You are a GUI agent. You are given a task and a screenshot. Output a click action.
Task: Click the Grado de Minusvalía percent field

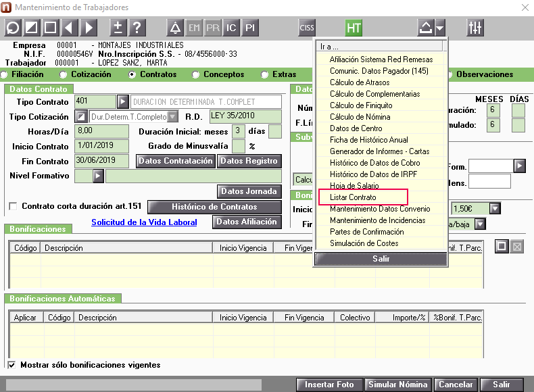[x=239, y=146]
